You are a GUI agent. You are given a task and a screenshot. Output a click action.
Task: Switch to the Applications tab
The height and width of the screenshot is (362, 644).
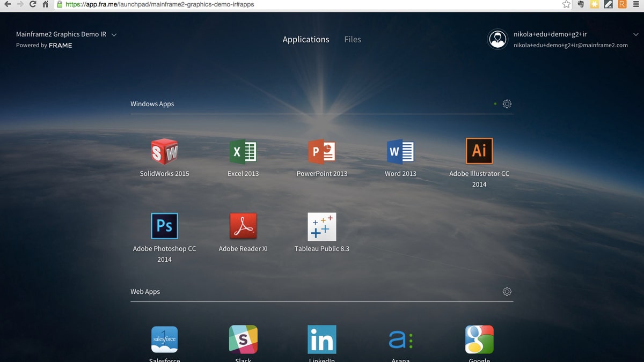[306, 40]
